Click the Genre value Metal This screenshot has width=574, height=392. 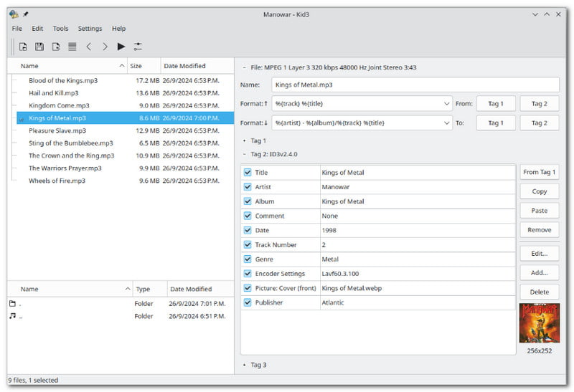[x=418, y=259]
